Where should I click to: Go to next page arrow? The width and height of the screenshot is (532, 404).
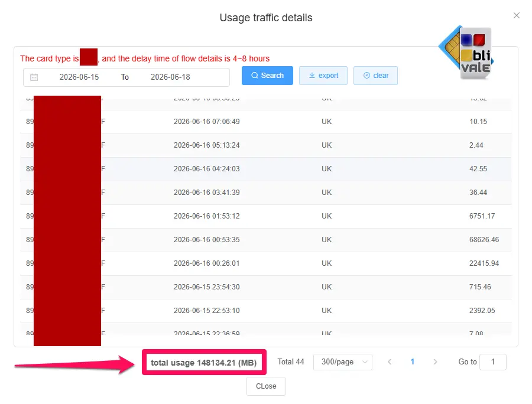point(435,362)
